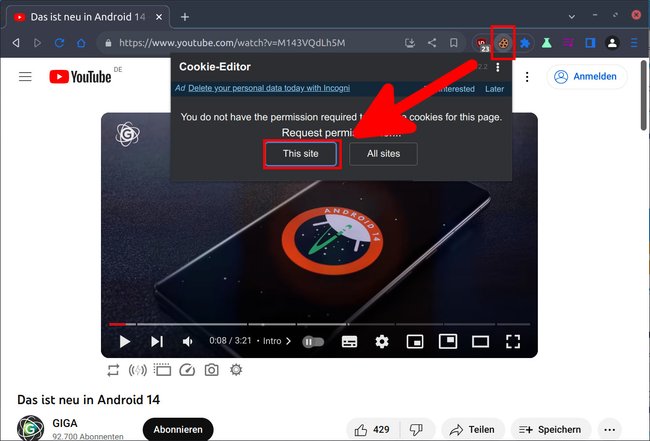Take a video screenshot with camera icon
The image size is (650, 441).
[x=211, y=370]
